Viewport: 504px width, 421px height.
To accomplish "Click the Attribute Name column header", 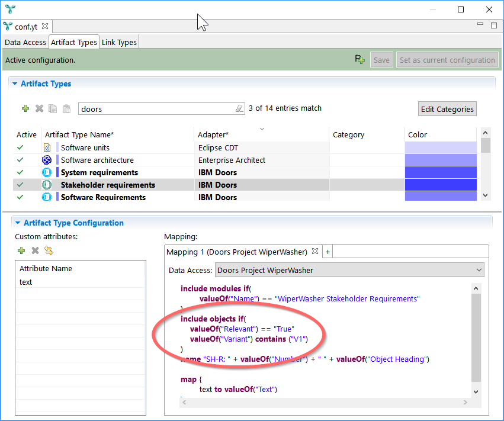I will 81,268.
